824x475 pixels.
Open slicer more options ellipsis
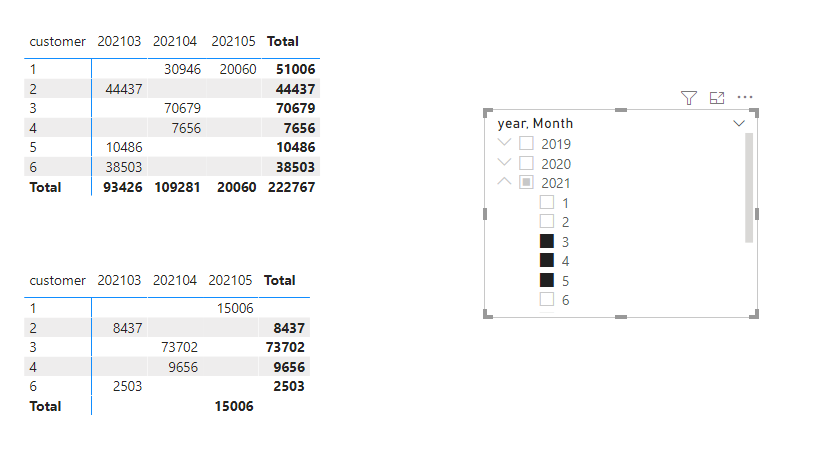(x=745, y=97)
